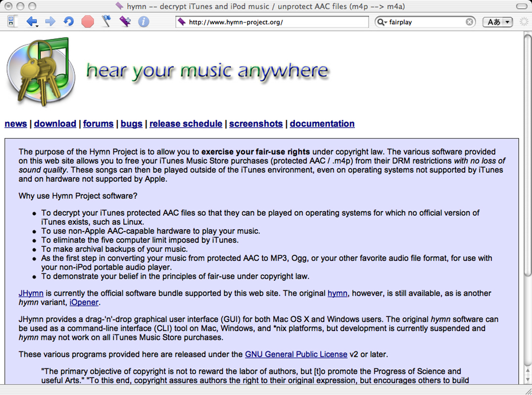532x395 pixels.
Task: Click the quote starting 'The primary objective of copyright'
Action: [x=255, y=376]
